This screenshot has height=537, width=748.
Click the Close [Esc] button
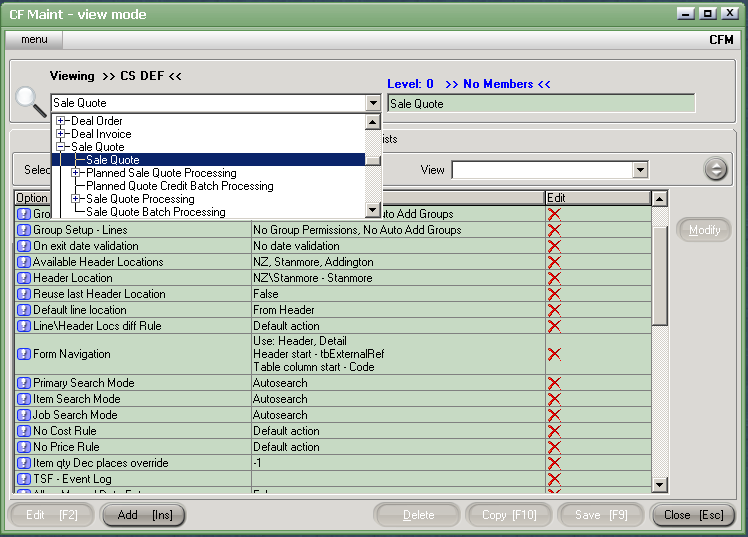pos(694,515)
